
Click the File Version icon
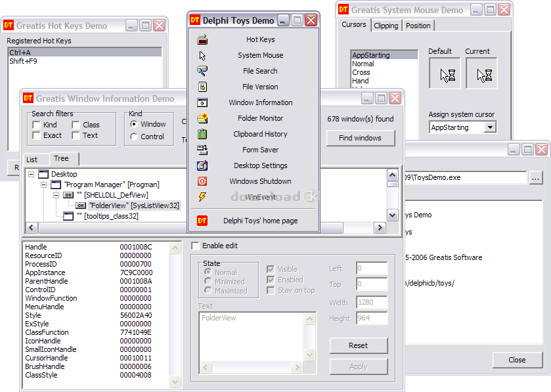[202, 87]
